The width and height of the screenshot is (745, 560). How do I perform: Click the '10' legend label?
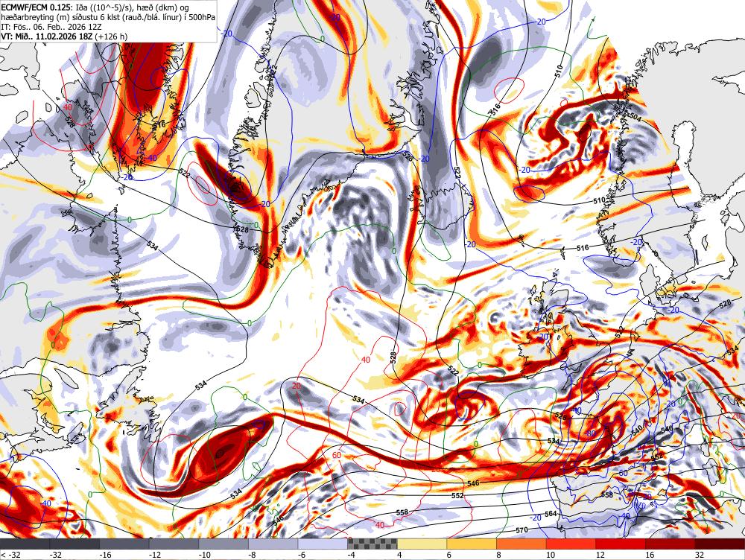pyautogui.click(x=551, y=555)
